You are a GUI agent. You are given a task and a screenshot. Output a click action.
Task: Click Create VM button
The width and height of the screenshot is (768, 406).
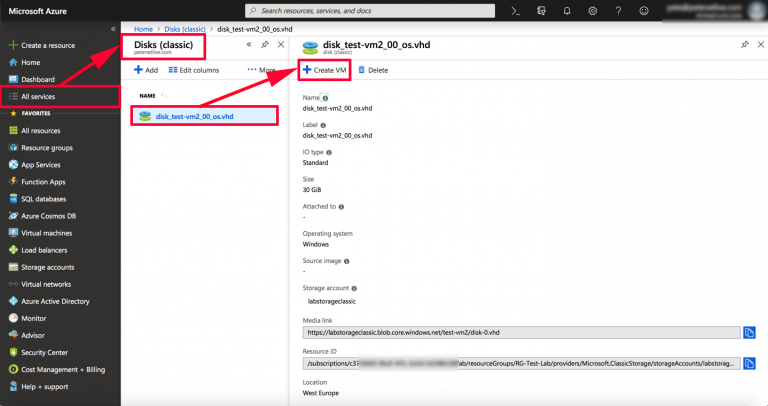[324, 70]
